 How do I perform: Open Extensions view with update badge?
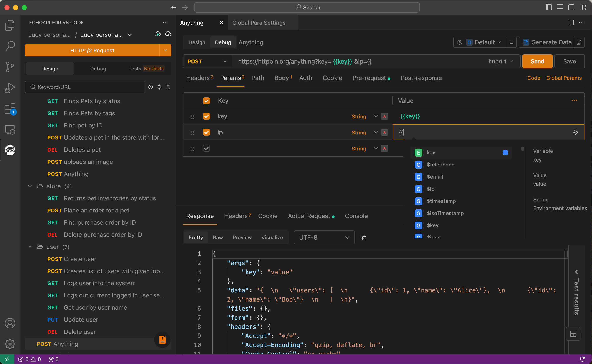(10, 109)
